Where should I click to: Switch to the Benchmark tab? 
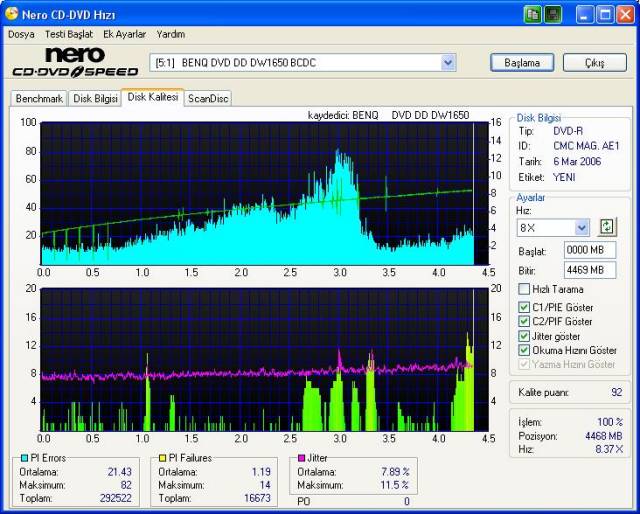39,98
